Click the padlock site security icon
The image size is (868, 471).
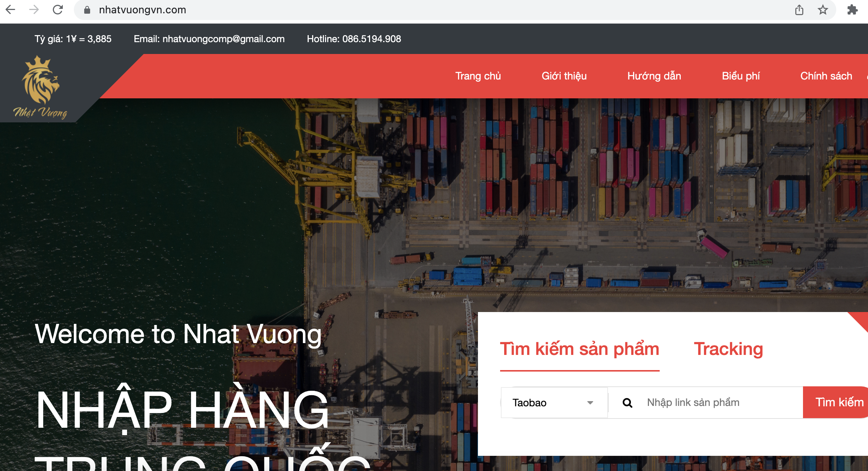pos(87,10)
